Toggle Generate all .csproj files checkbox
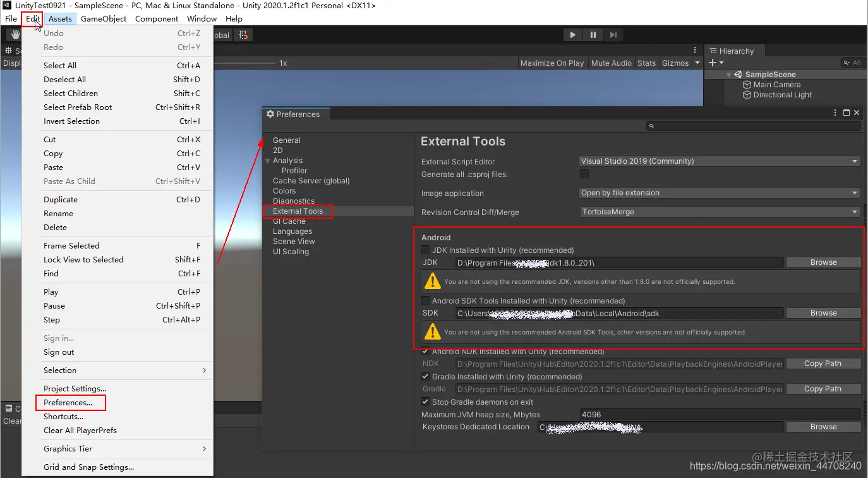 pyautogui.click(x=584, y=174)
